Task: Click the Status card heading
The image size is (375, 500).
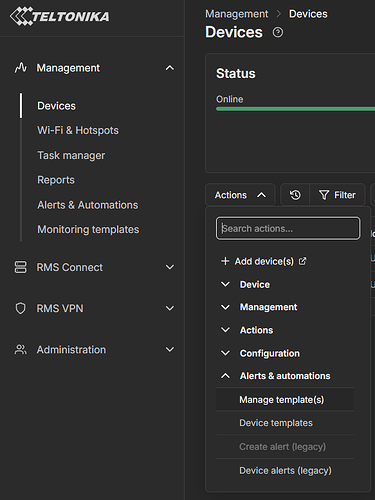Action: [236, 74]
